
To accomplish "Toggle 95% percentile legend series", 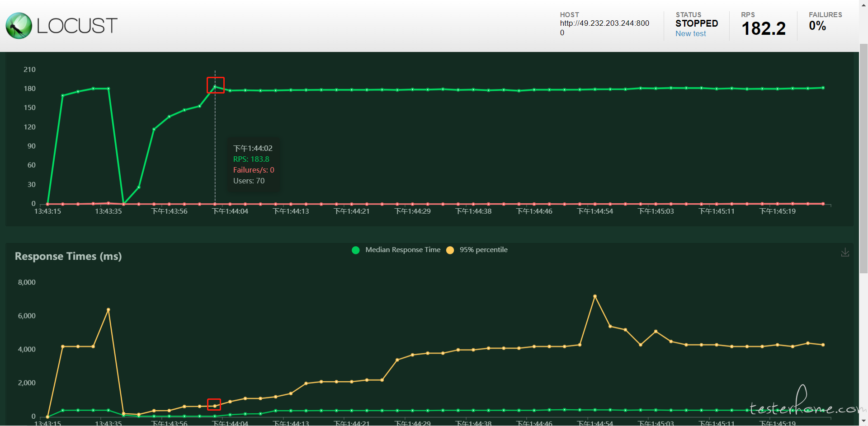I will click(x=477, y=250).
